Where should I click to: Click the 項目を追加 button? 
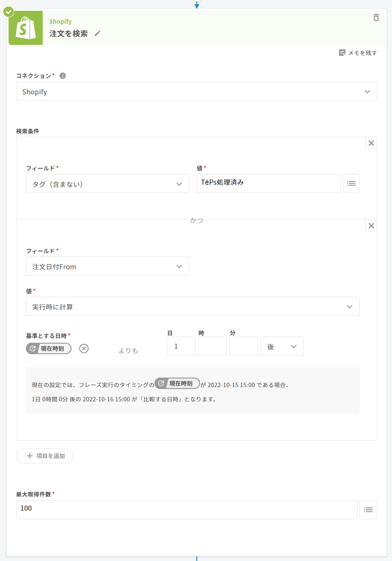45,456
